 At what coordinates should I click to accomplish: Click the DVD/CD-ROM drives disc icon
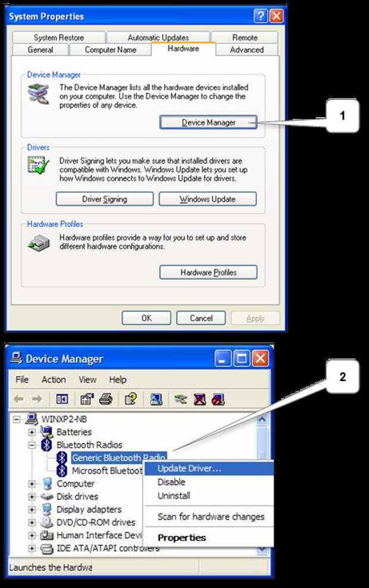point(47,522)
